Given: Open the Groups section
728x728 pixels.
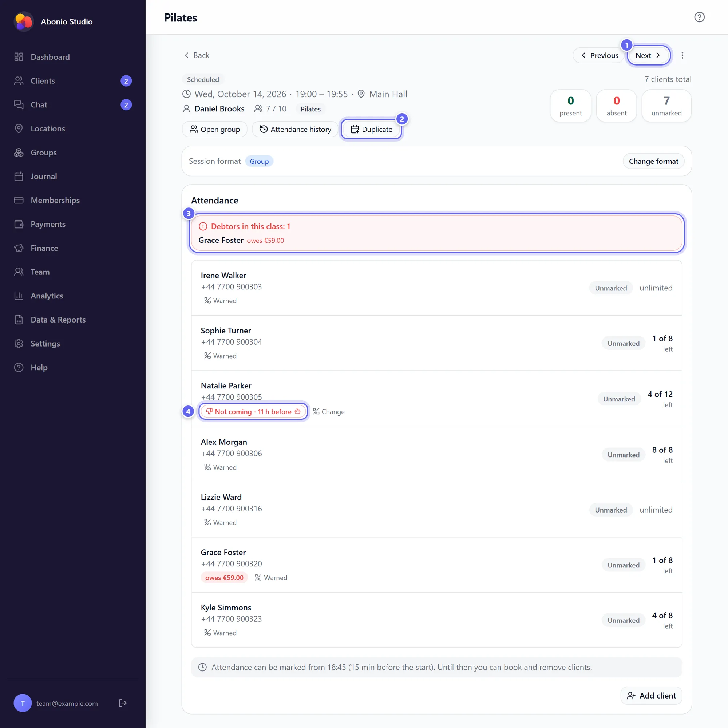Looking at the screenshot, I should point(73,152).
